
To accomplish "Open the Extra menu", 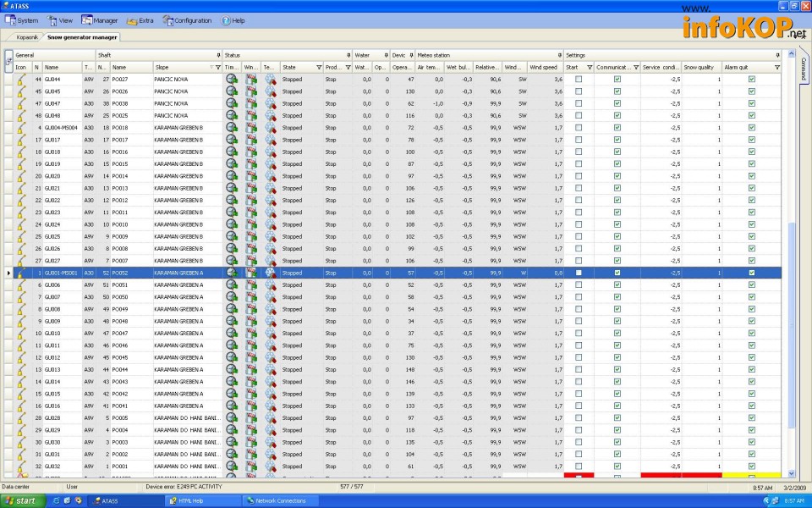I will pyautogui.click(x=140, y=20).
